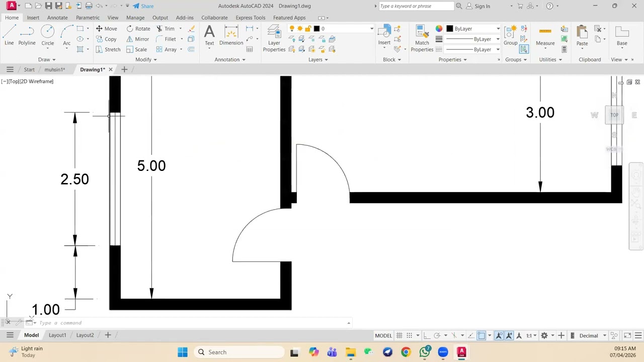
Task: Add a new drawing tab with plus
Action: coord(124,69)
